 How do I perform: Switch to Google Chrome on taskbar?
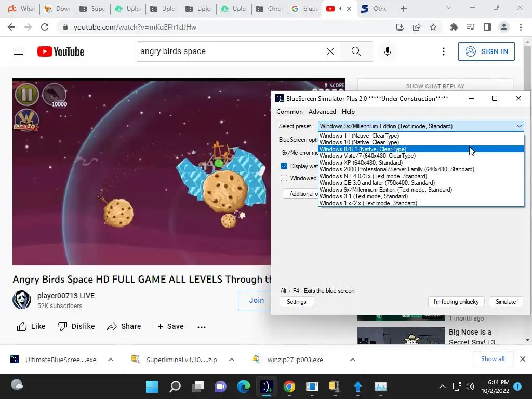click(289, 387)
